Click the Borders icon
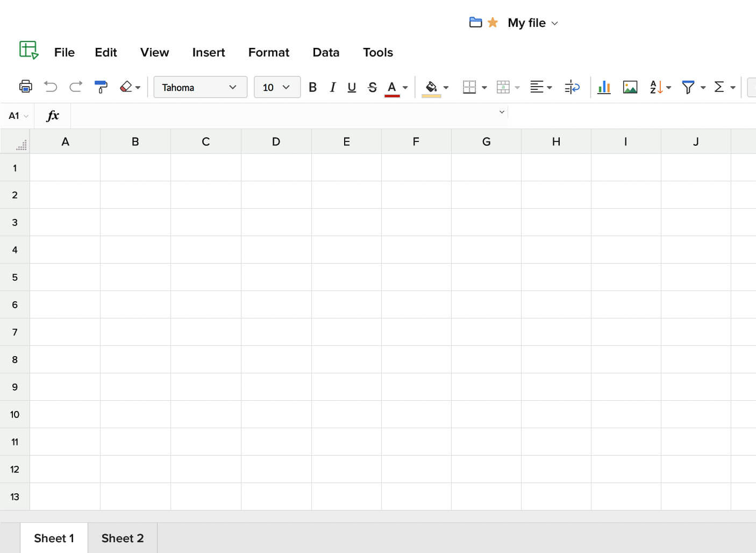 coord(469,87)
